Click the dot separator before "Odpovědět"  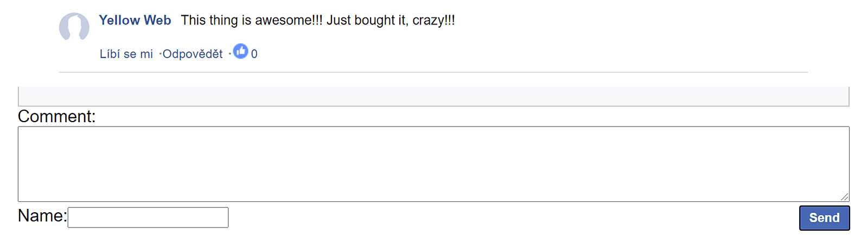(x=160, y=54)
